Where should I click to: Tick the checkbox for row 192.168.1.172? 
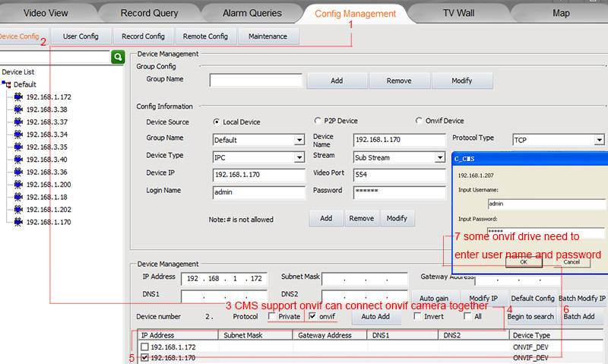(144, 347)
